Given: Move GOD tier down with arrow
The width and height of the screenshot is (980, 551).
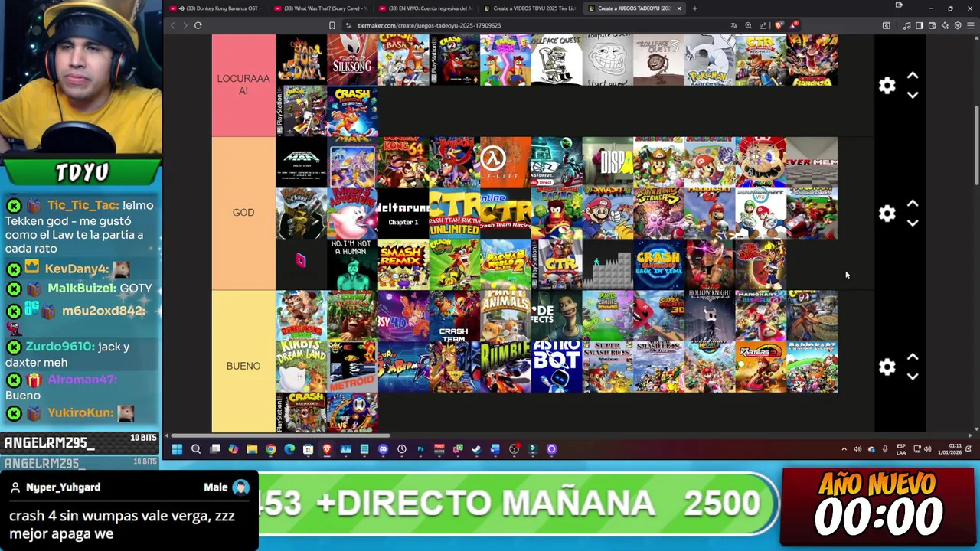Looking at the screenshot, I should pos(913,223).
